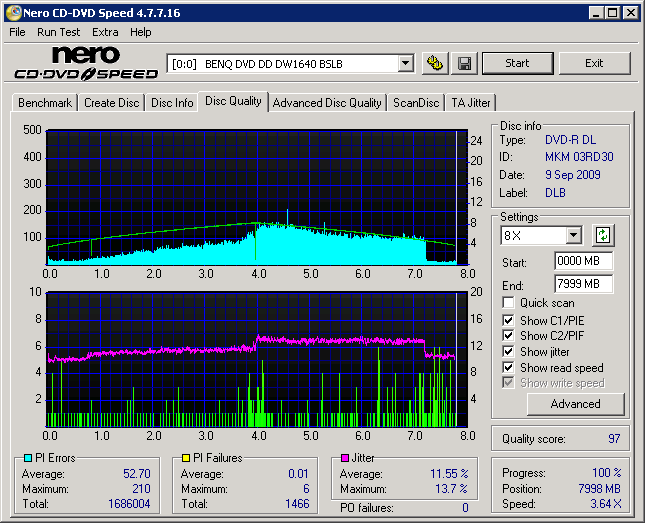The height and width of the screenshot is (523, 645).
Task: Open the Advanced Disc Quality tab
Action: point(327,102)
